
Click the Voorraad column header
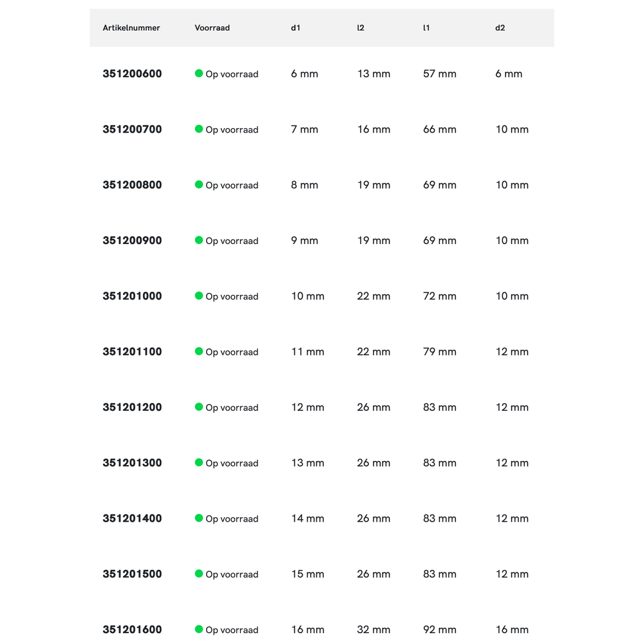[x=212, y=28]
